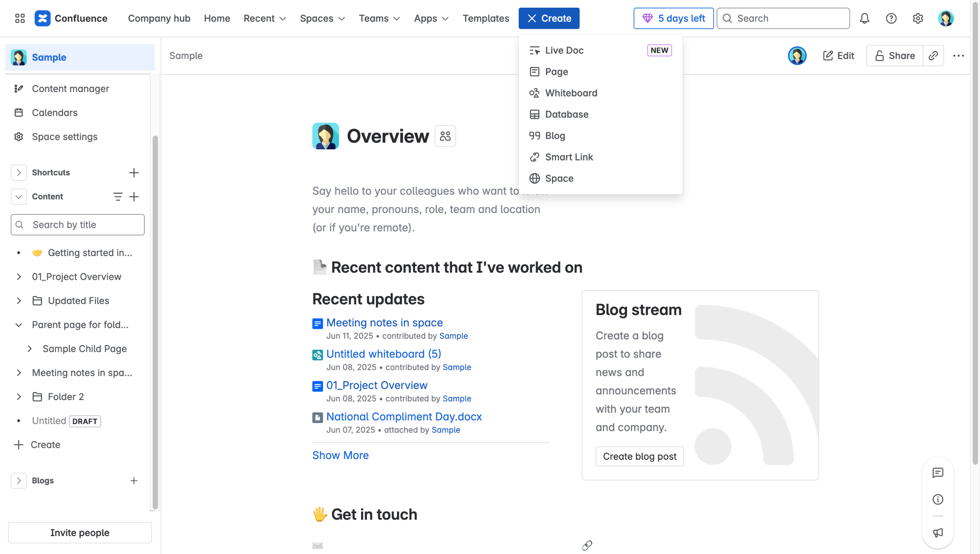Screen dimensions: 980x554
Task: Add a shortcut with the plus icon
Action: click(x=134, y=173)
